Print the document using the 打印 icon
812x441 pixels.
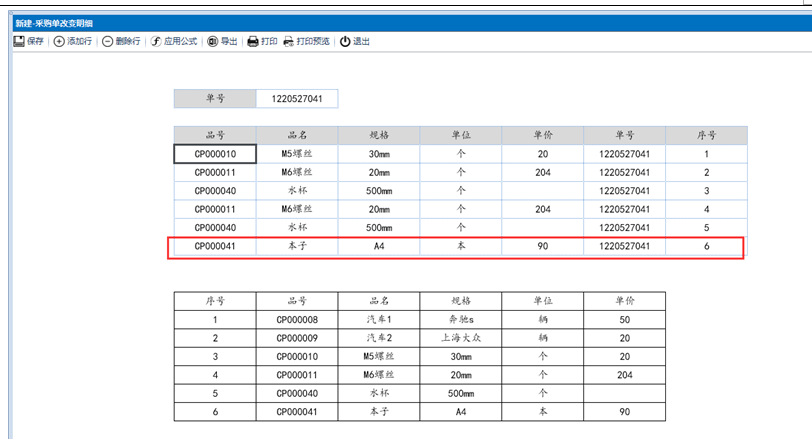[x=253, y=41]
